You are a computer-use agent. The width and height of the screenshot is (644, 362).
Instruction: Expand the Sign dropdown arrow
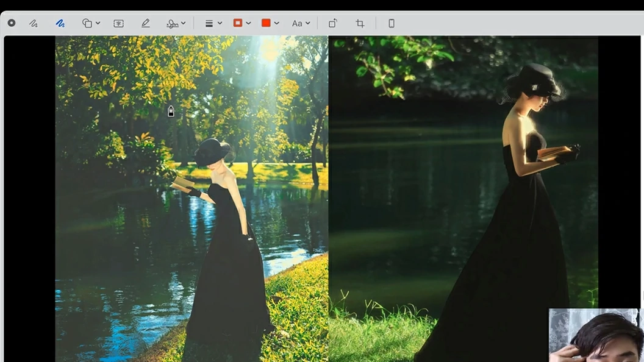[183, 23]
